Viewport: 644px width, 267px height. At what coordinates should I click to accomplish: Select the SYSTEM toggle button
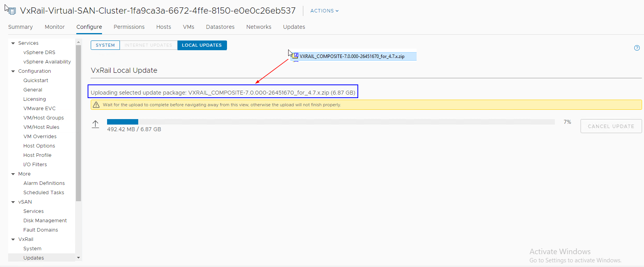tap(105, 45)
